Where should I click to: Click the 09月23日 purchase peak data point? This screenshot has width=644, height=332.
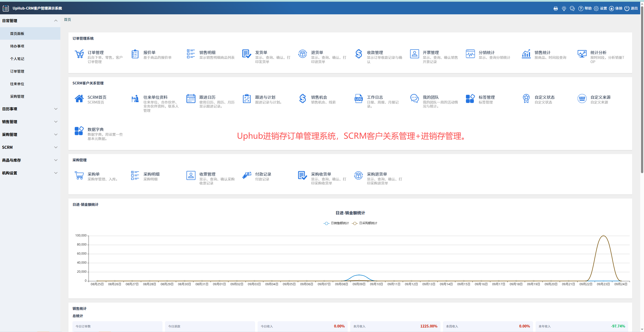pos(603,236)
